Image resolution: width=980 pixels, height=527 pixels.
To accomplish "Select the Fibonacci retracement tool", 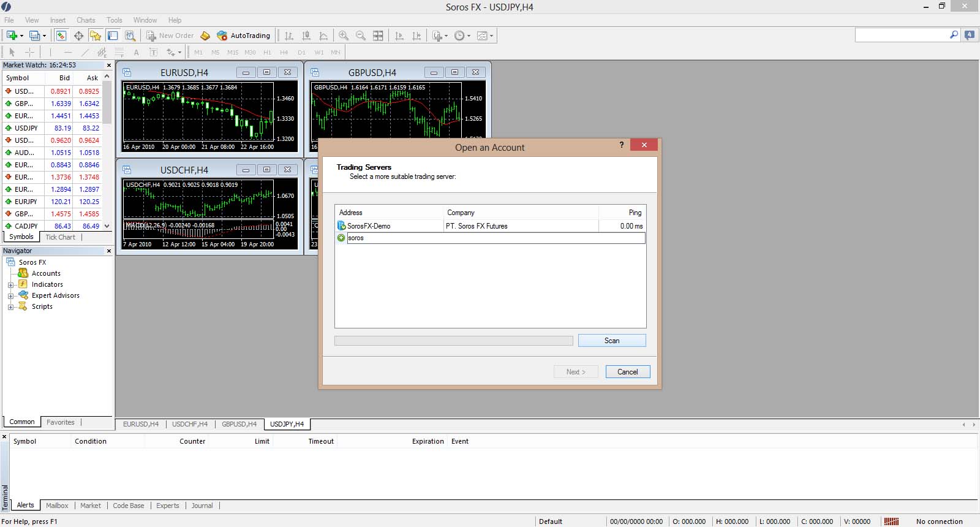I will pos(119,52).
